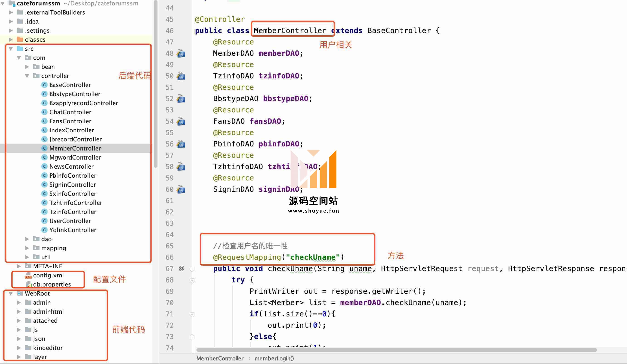627x364 pixels.
Task: Click the db.properties file icon
Action: tap(28, 284)
